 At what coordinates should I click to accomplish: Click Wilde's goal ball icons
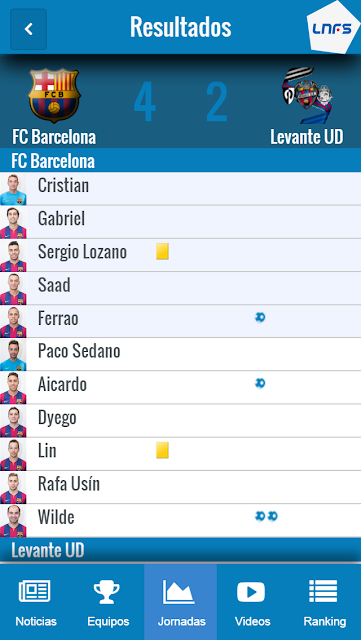(x=266, y=516)
